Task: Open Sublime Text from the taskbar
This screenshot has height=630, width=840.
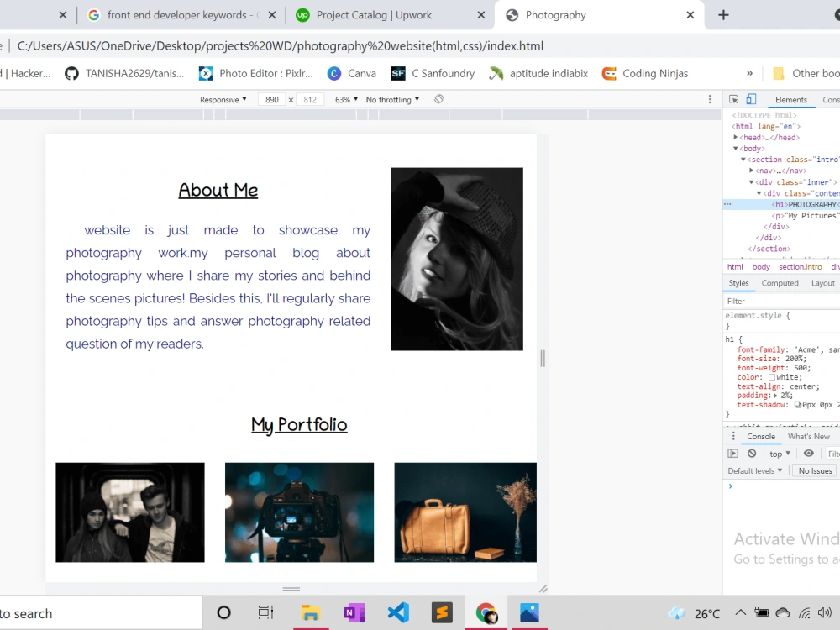Action: [x=442, y=613]
